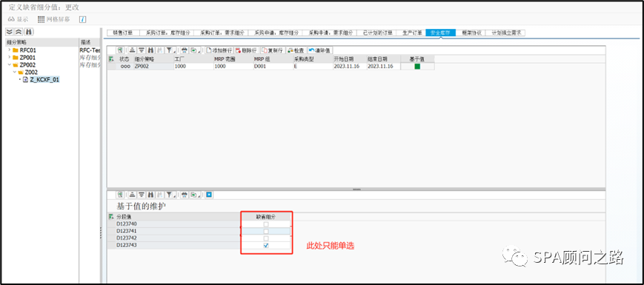Viewport: 644px width, 285px height.
Task: Click the print icon in lower grid toolbar
Action: (184, 195)
